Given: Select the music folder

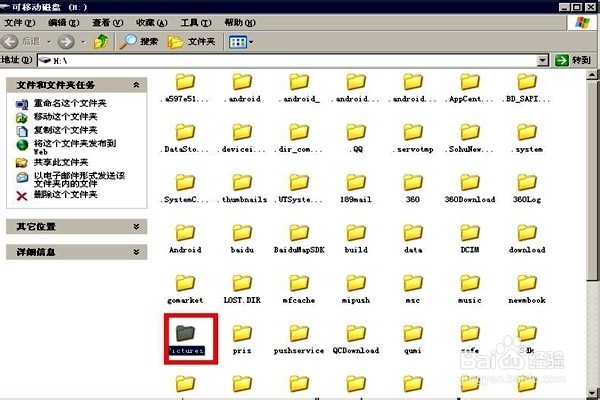Looking at the screenshot, I should (470, 290).
